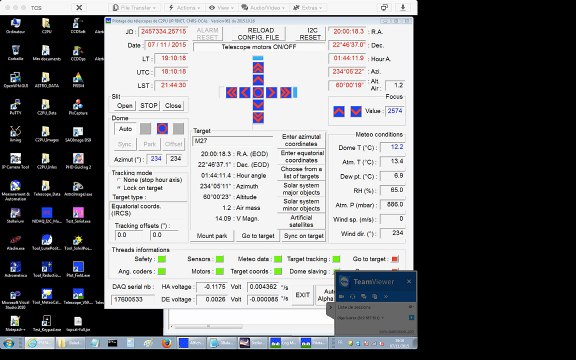
Task: Toggle dome Auto mode
Action: pos(125,129)
